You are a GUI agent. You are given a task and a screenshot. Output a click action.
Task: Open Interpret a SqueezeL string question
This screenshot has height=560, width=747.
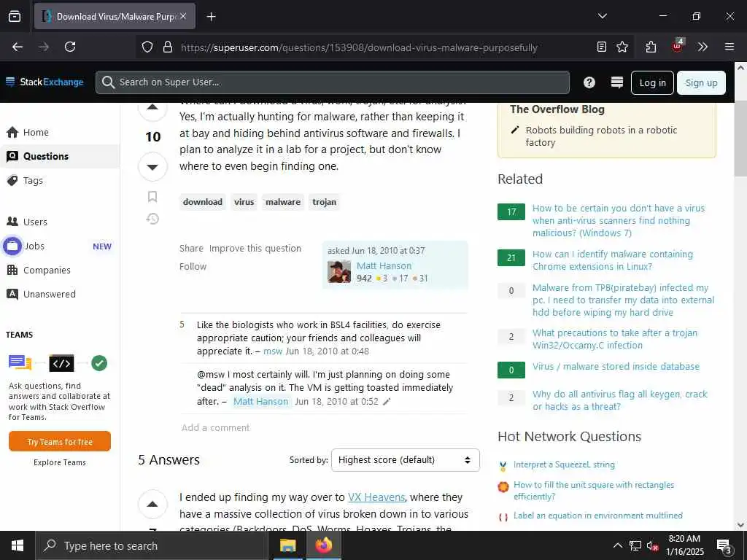[x=564, y=464]
